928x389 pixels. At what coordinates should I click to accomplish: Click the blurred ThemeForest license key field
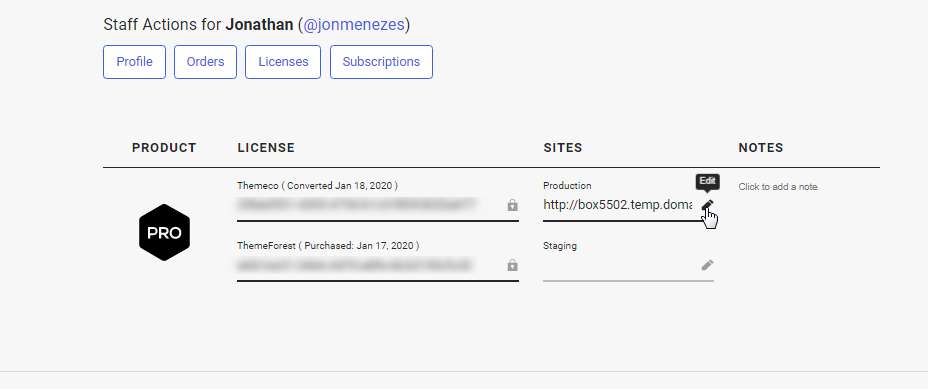pyautogui.click(x=369, y=265)
